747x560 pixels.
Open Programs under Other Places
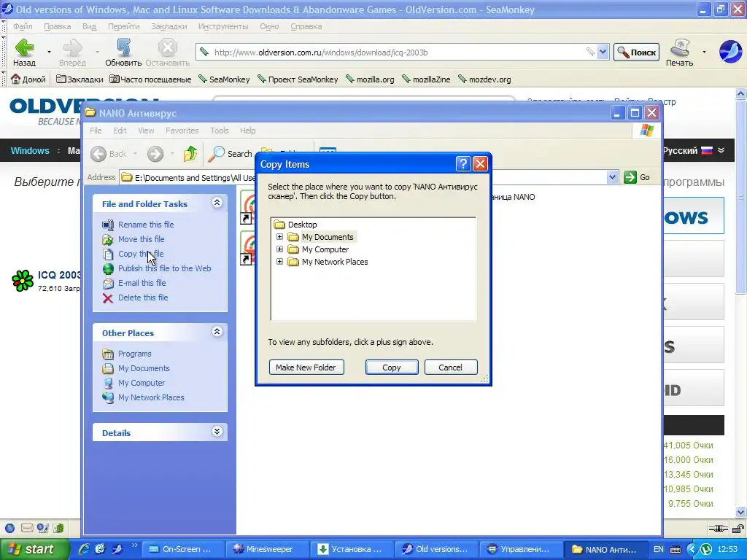pyautogui.click(x=134, y=354)
